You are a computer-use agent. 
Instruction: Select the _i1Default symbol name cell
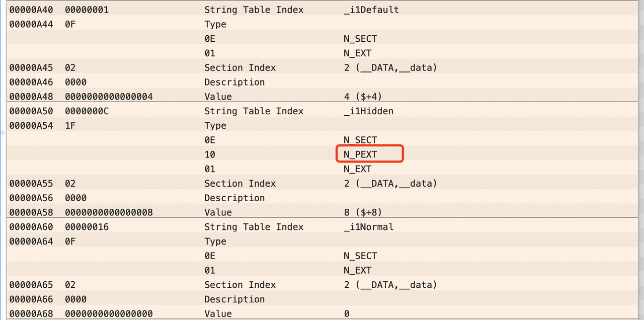[x=371, y=10]
